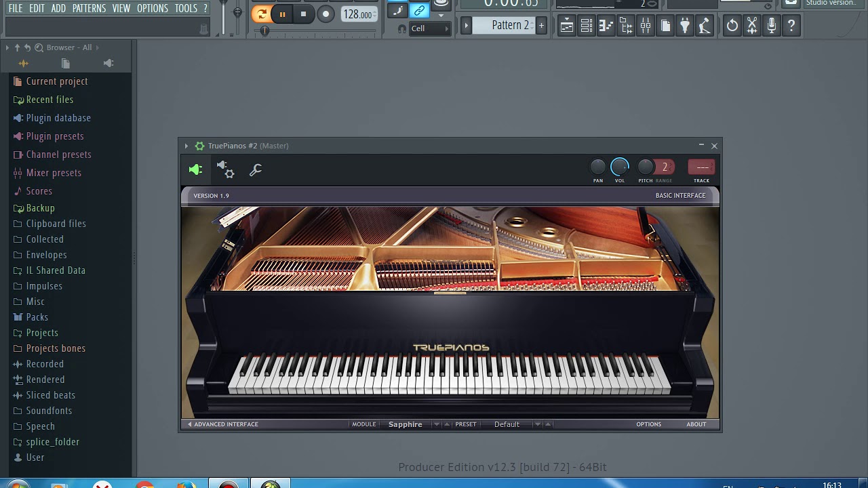Screen dimensions: 868x488
Task: Click the arrow left of Browser - All
Action: pos(7,47)
